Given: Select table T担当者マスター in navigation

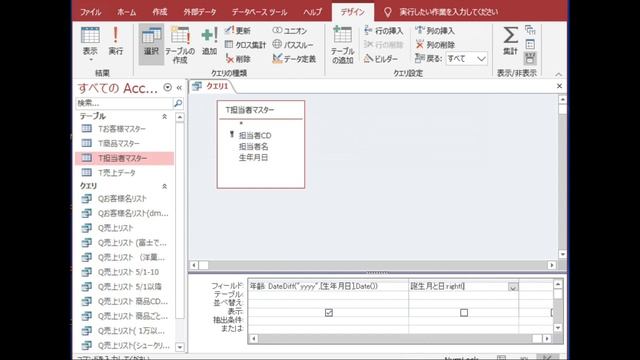Looking at the screenshot, I should [124, 158].
